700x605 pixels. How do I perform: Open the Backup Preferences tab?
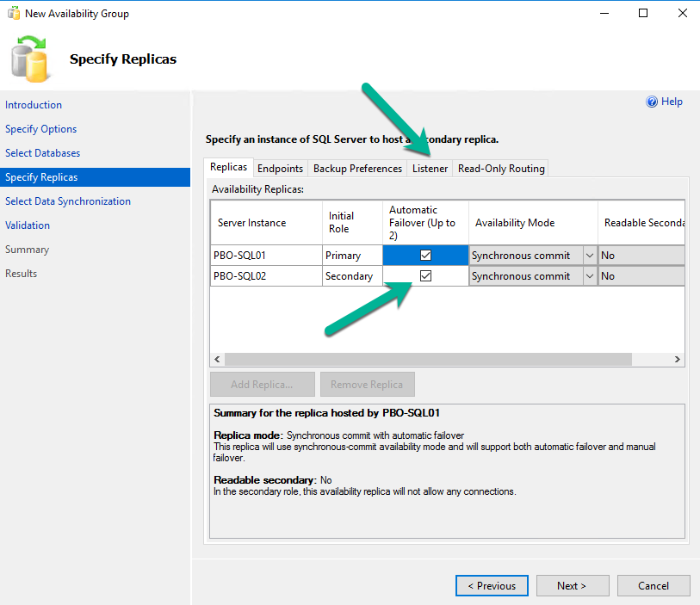(x=357, y=168)
